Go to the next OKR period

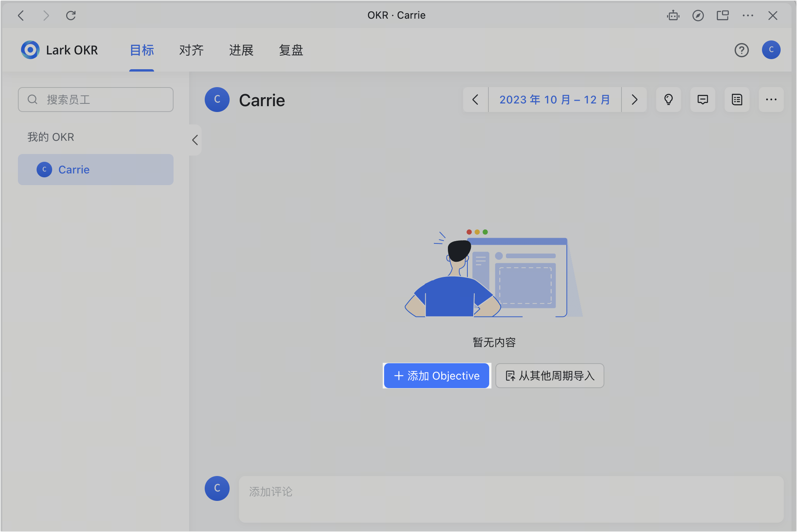634,100
